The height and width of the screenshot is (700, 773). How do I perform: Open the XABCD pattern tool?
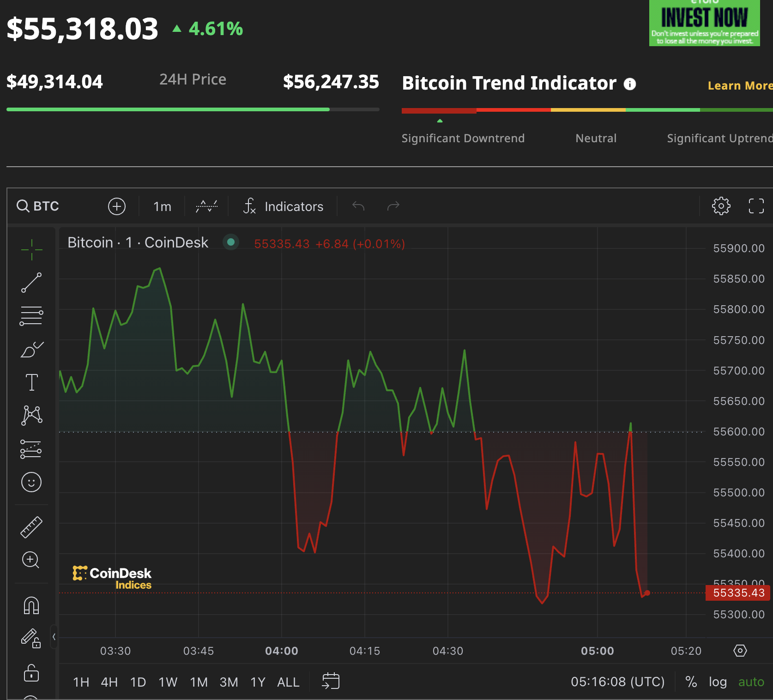(x=31, y=416)
